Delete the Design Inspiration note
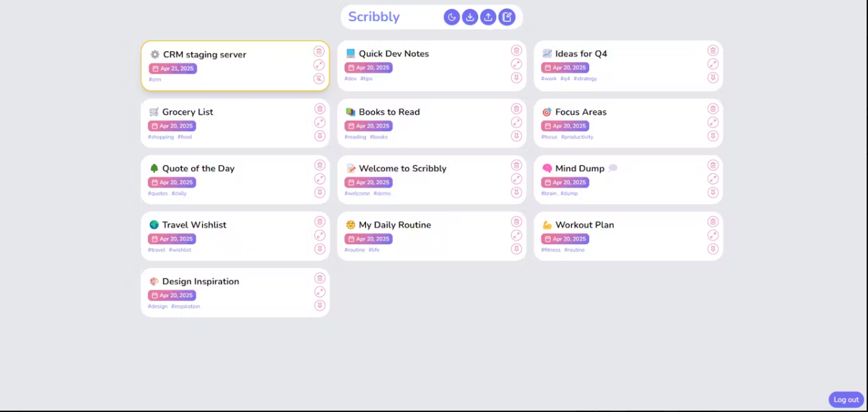The height and width of the screenshot is (412, 868). tap(320, 278)
